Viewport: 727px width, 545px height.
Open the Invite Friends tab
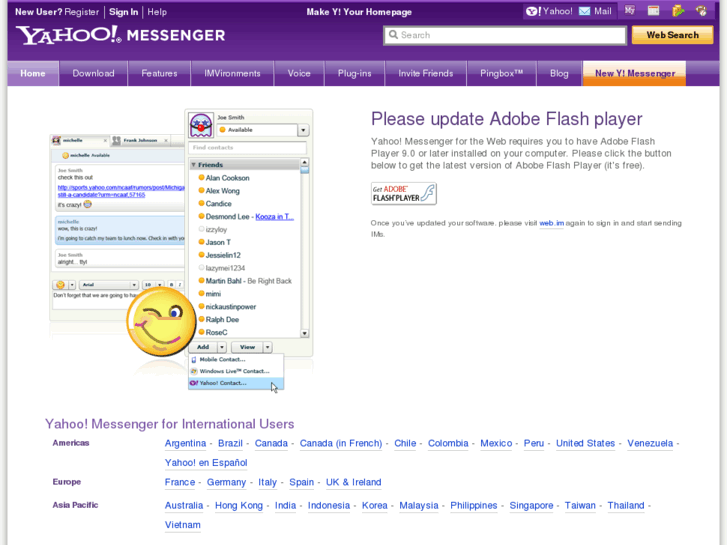[x=426, y=73]
